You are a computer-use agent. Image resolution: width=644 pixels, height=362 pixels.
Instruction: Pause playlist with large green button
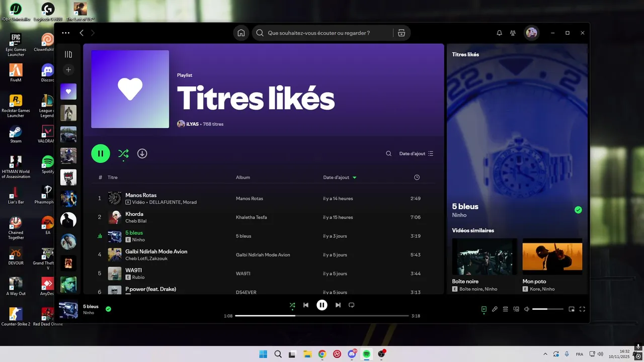pyautogui.click(x=101, y=153)
